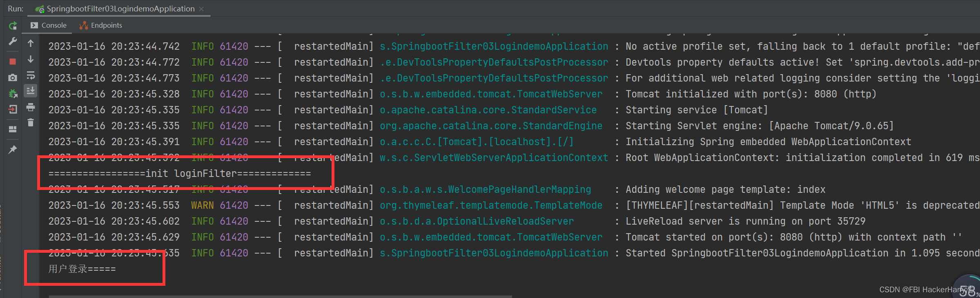Click logger name o.s.b.a.w.s.WelcomePageHandlerMapping
The height and width of the screenshot is (298, 980).
point(485,190)
